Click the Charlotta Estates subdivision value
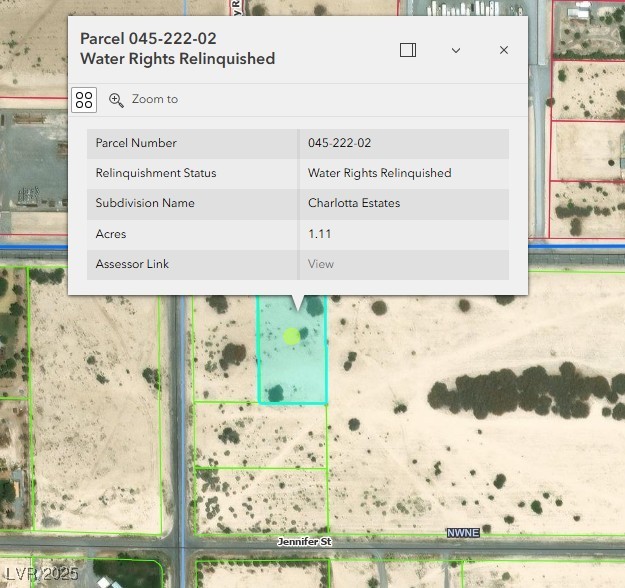The image size is (625, 588). pyautogui.click(x=354, y=203)
